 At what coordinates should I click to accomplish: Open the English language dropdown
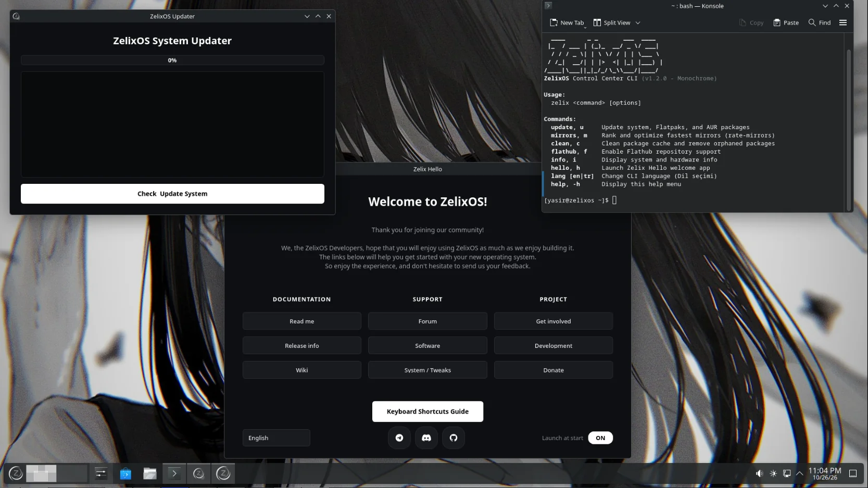(x=276, y=438)
